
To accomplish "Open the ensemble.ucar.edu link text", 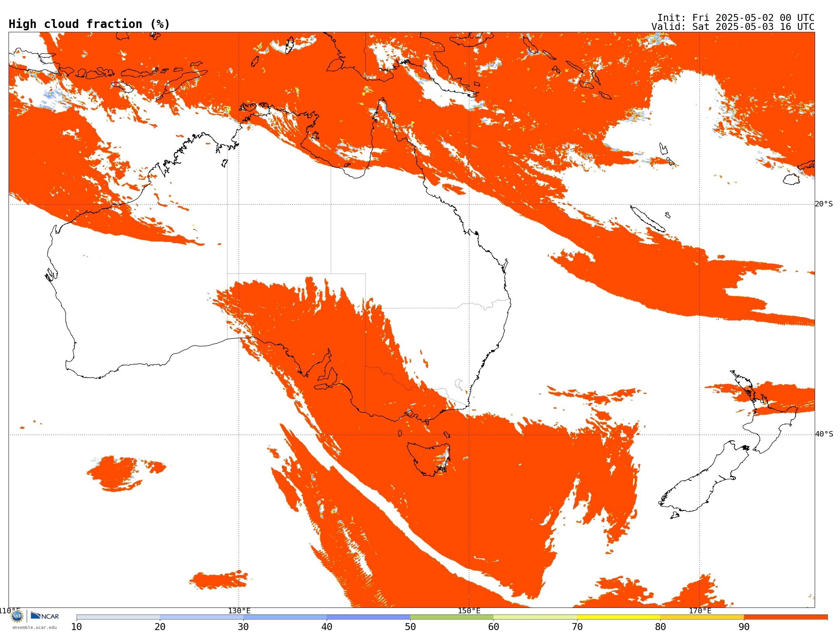I will click(35, 627).
